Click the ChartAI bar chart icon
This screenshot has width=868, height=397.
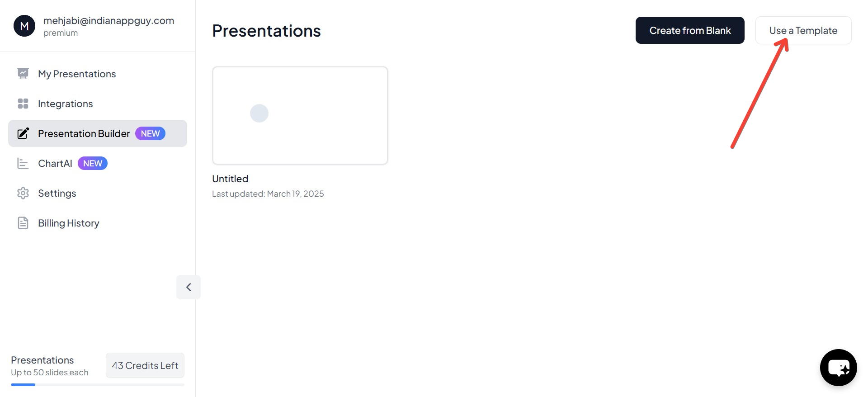point(23,163)
